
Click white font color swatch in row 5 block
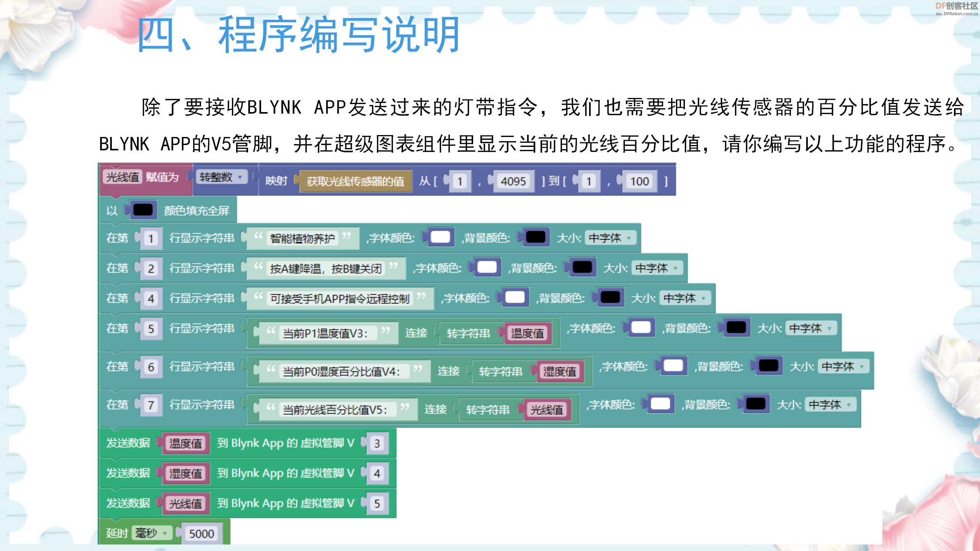pyautogui.click(x=641, y=328)
